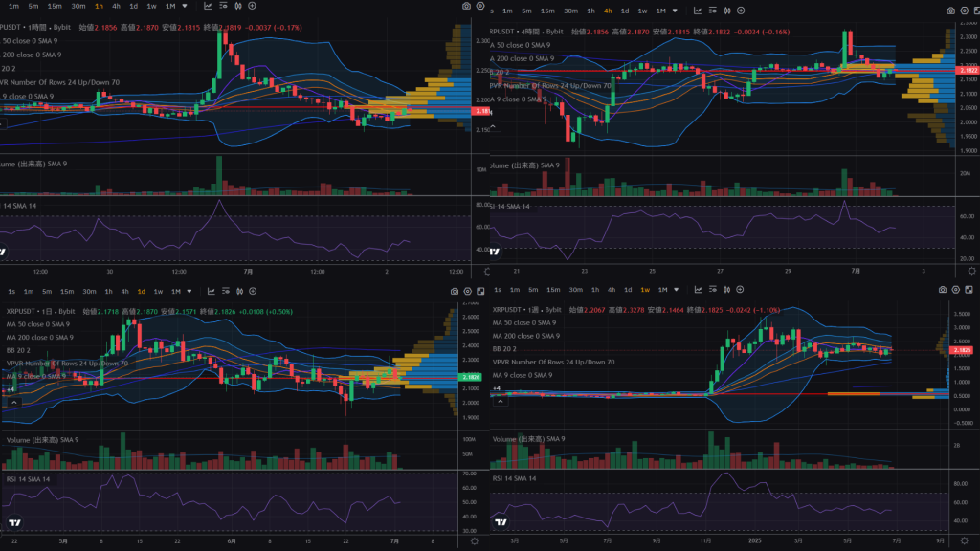Viewport: 980px width, 551px height.
Task: Click line-chart icon in 1d chart toolbar
Action: click(x=212, y=291)
